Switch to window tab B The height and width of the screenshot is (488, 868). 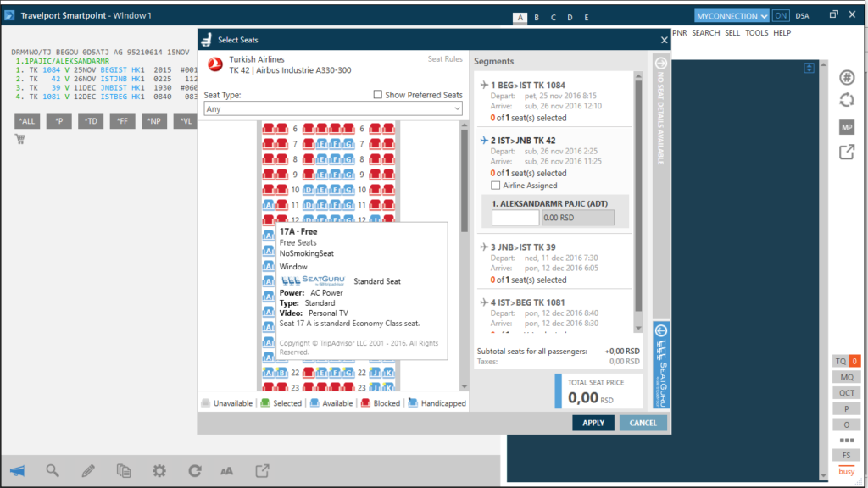point(537,18)
